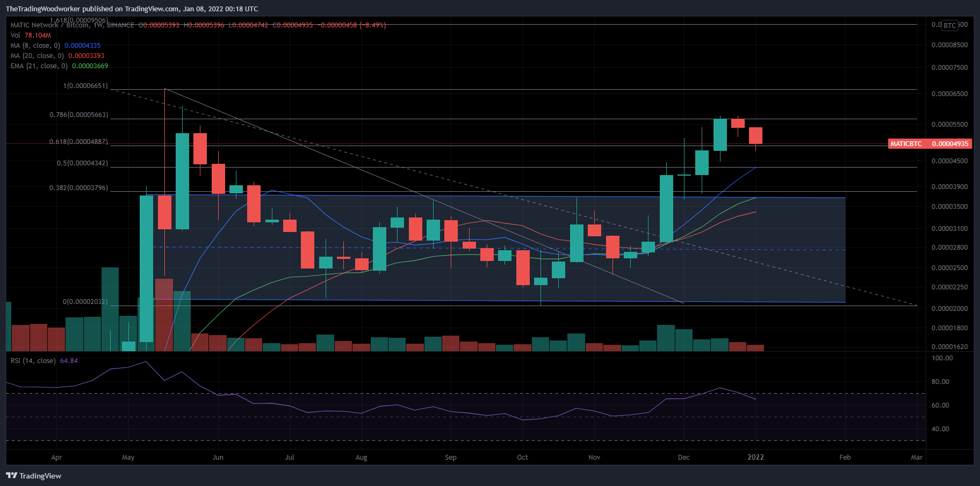Click the Nov label on time axis
Image resolution: width=980 pixels, height=486 pixels.
coord(594,458)
